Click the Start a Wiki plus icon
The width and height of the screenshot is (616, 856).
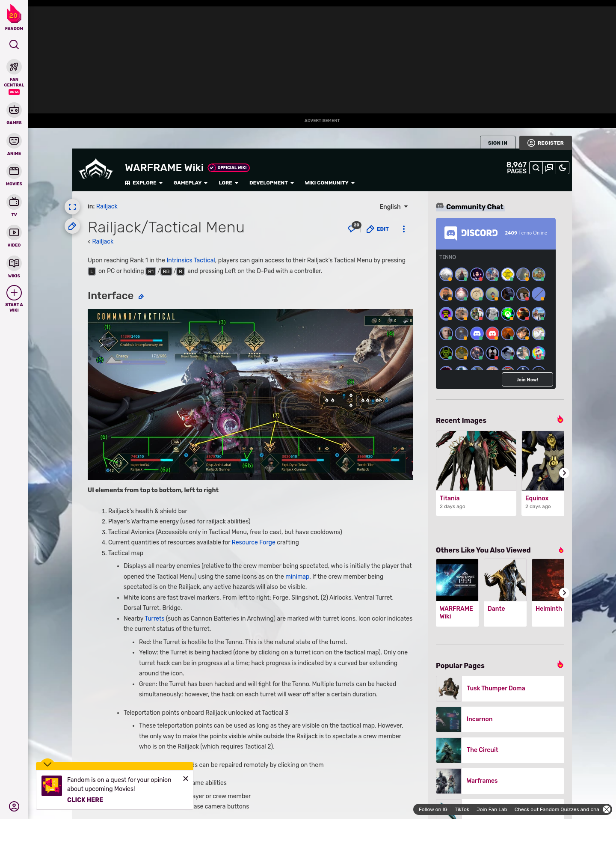click(14, 293)
